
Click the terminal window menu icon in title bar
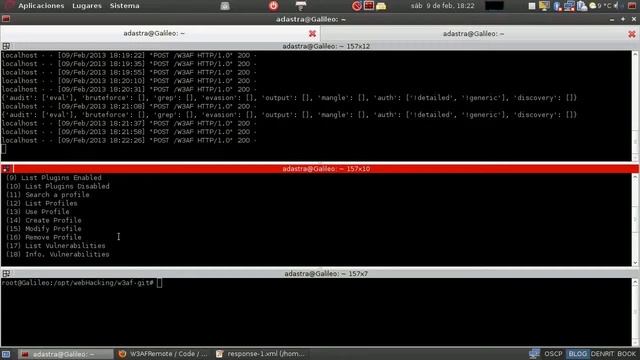click(x=6, y=19)
